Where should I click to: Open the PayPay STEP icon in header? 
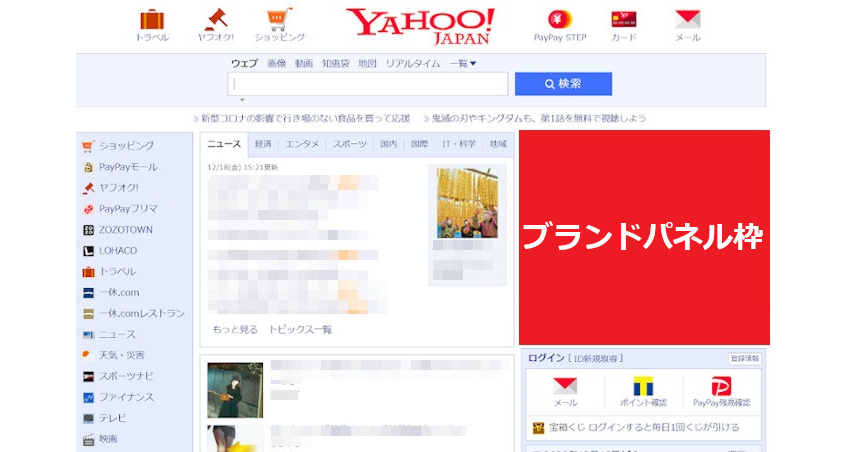559,20
